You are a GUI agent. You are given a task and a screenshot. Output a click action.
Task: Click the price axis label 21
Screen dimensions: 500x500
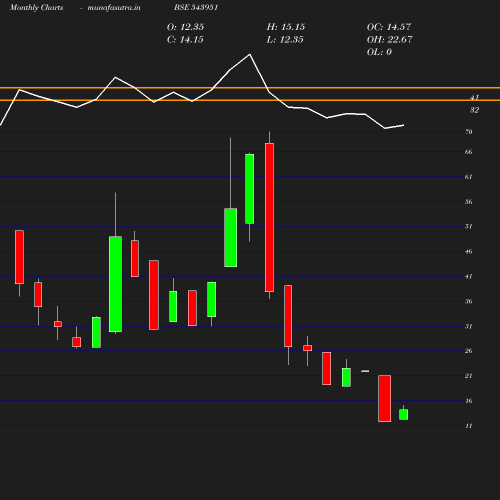469,376
